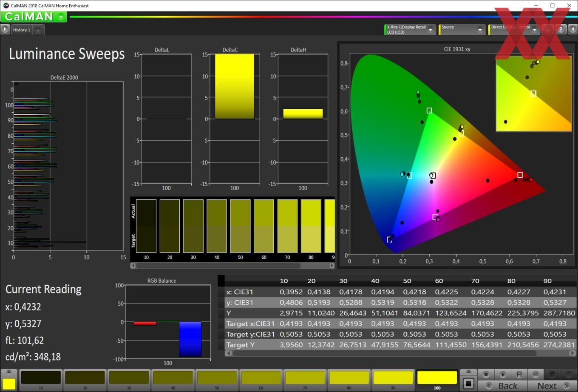This screenshot has width=578, height=392.
Task: Expand the workflow panel arrow beside History 1
Action: pos(5,29)
